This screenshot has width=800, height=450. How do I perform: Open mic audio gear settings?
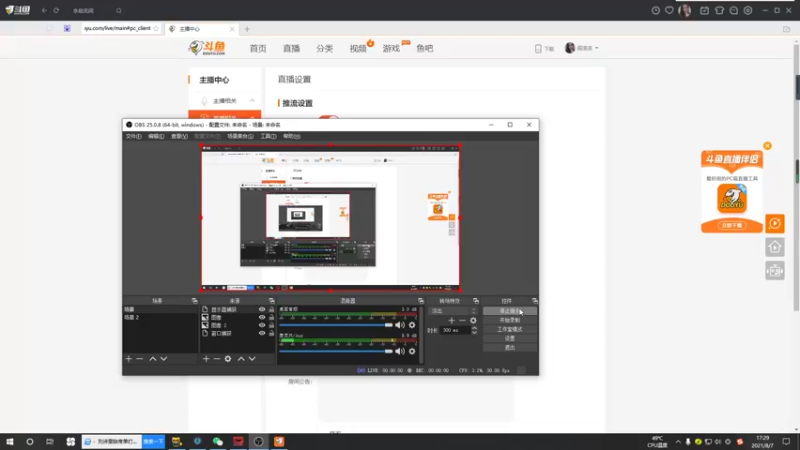click(x=412, y=352)
